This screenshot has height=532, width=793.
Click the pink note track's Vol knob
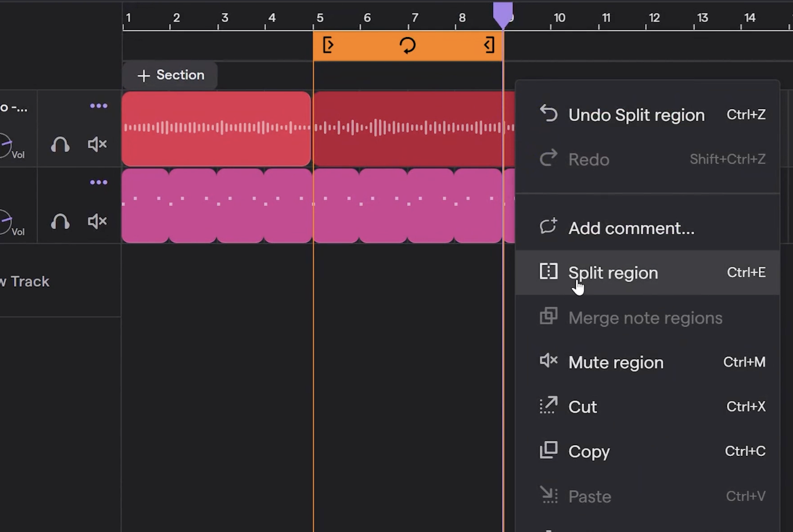click(x=4, y=222)
